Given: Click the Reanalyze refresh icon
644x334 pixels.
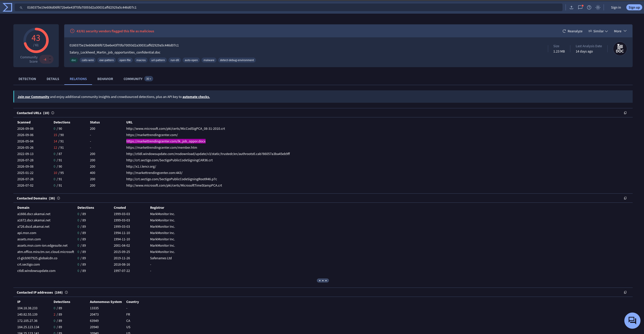Looking at the screenshot, I should 564,31.
